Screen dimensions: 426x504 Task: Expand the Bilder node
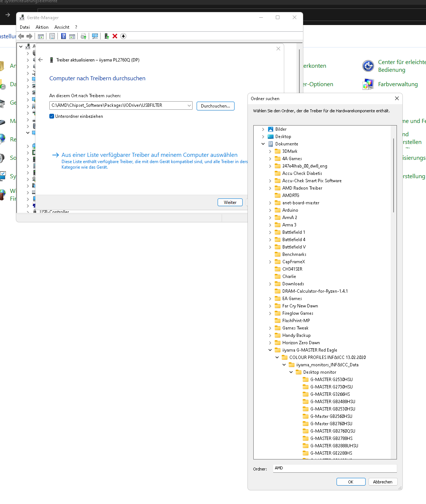pyautogui.click(x=263, y=129)
